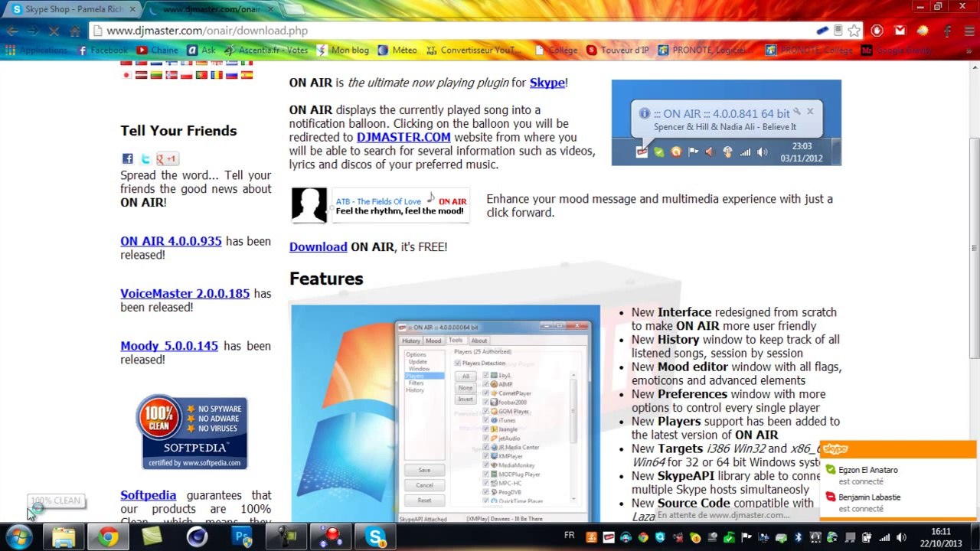Share on Facebook under Tell Your Friends

point(127,159)
